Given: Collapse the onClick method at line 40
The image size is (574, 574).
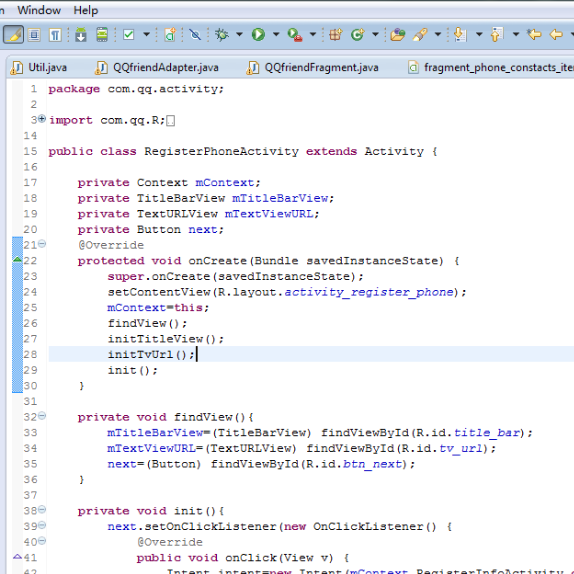Looking at the screenshot, I should (x=42, y=541).
